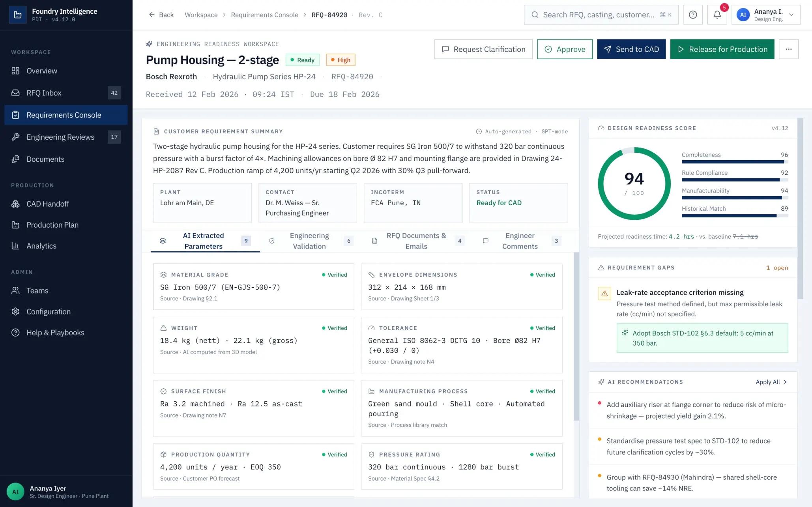Click Requirements Console breadcrumb link

pyautogui.click(x=264, y=15)
